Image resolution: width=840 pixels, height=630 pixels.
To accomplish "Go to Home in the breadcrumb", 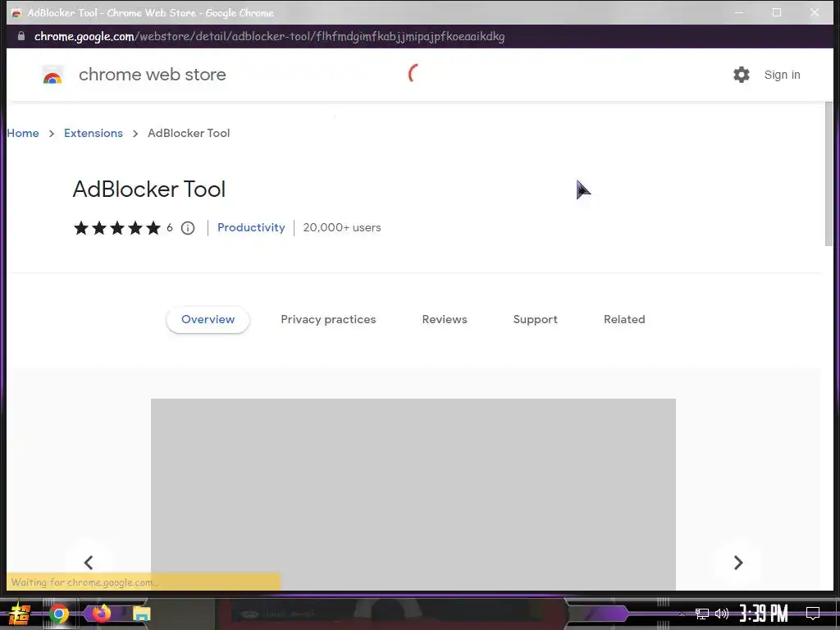I will click(23, 133).
